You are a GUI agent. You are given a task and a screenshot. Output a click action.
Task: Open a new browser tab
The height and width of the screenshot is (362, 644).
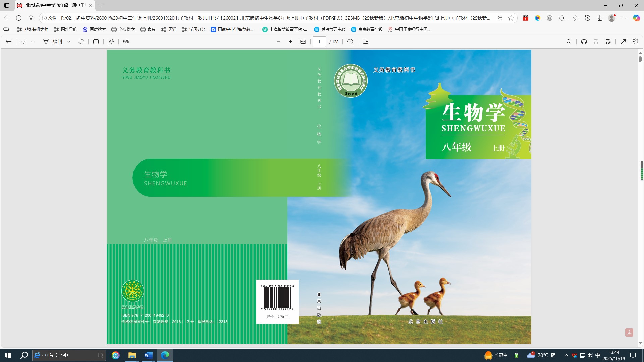(101, 5)
